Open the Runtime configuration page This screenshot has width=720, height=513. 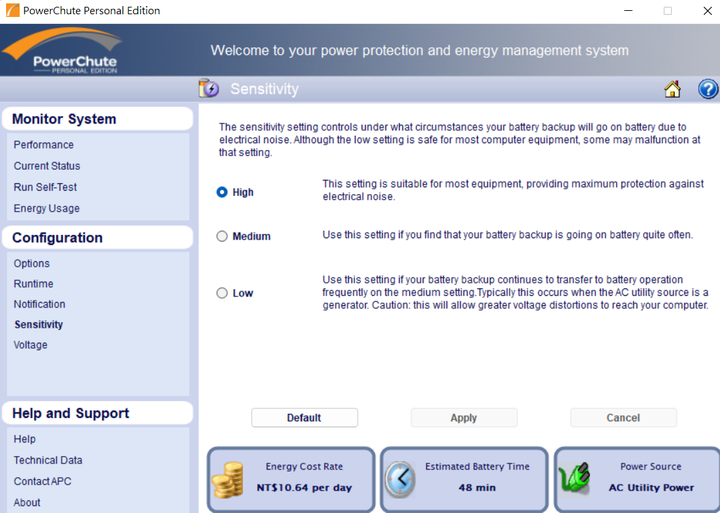(x=34, y=284)
